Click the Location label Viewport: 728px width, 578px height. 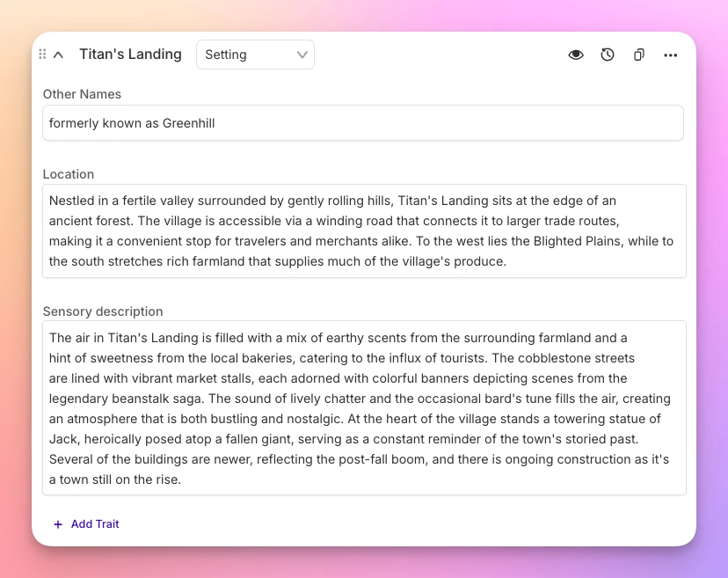click(69, 174)
